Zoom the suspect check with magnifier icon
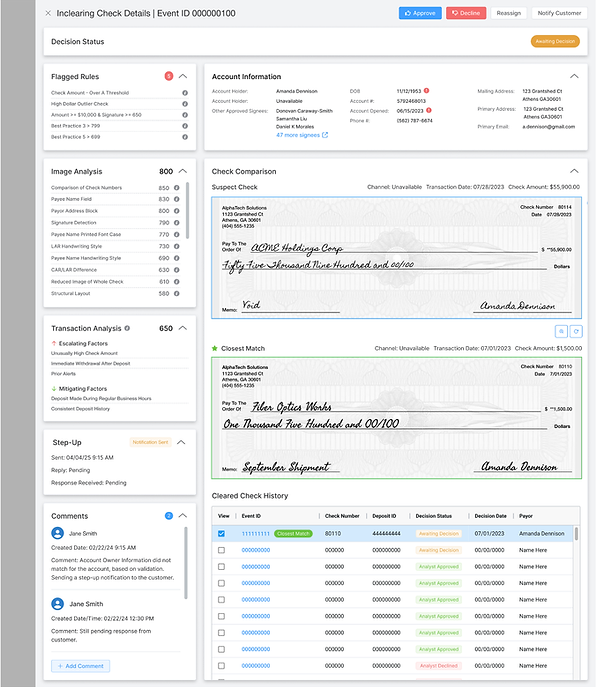Screen dimensions: 596x687 (x=561, y=332)
